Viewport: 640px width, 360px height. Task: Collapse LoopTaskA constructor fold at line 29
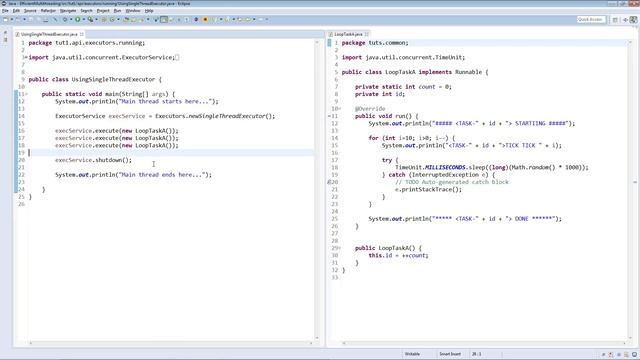coord(340,248)
